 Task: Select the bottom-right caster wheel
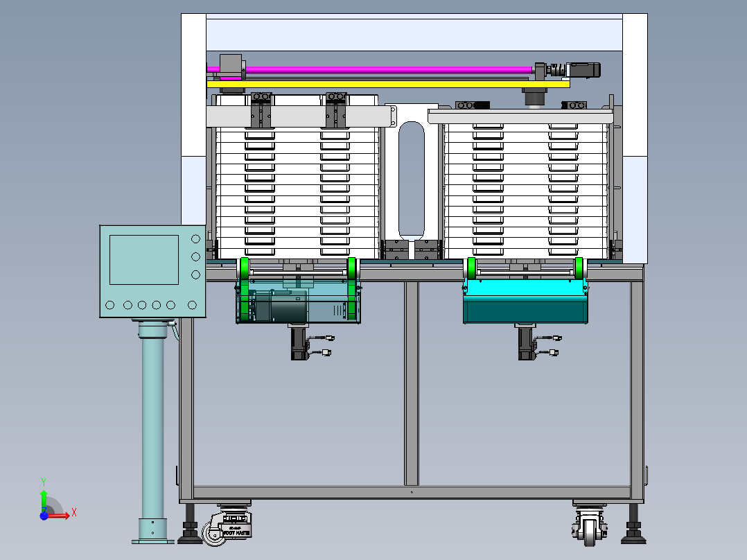tap(590, 528)
